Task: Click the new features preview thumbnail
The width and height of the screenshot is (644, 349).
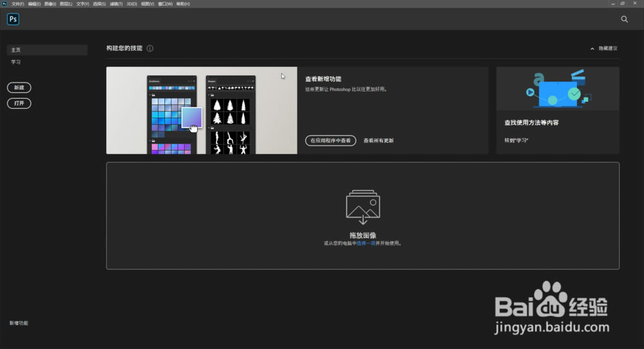Action: pos(202,110)
